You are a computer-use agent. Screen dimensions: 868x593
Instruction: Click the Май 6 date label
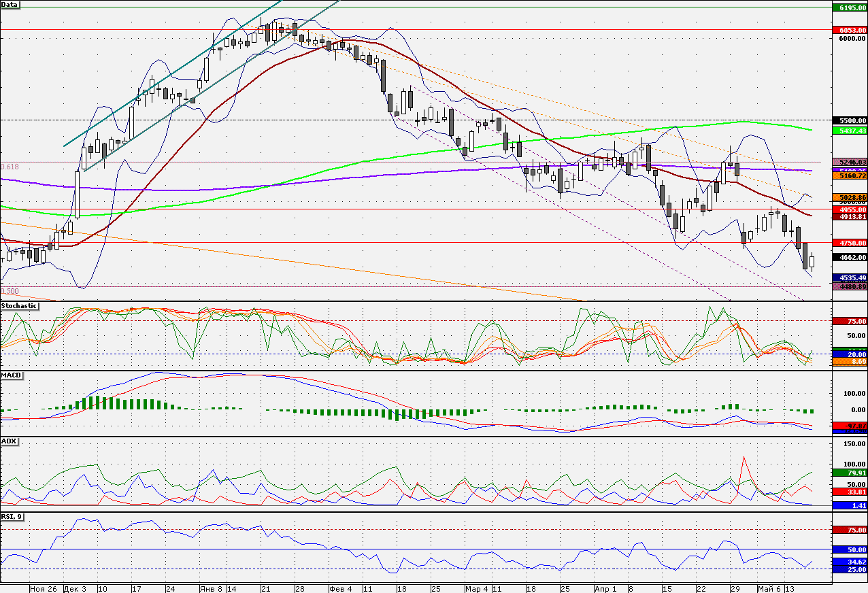tap(769, 588)
